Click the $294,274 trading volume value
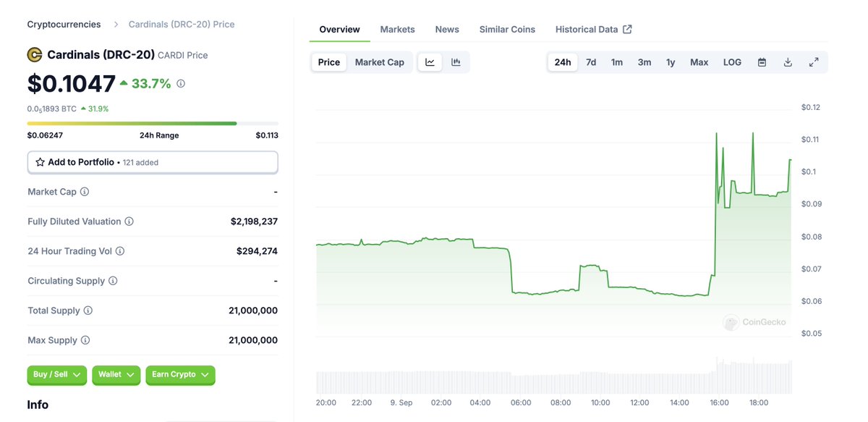Viewport: 868px width, 422px height. coord(257,251)
